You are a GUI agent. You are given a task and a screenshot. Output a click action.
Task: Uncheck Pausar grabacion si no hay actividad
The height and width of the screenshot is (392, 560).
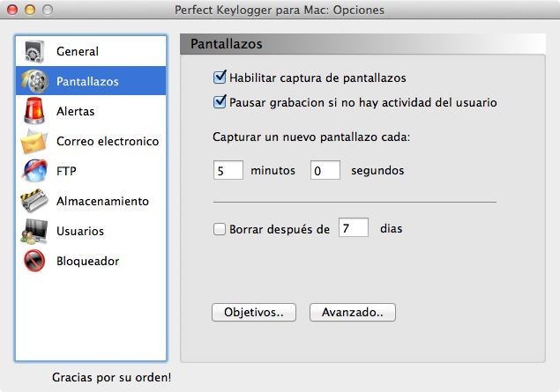click(x=220, y=101)
